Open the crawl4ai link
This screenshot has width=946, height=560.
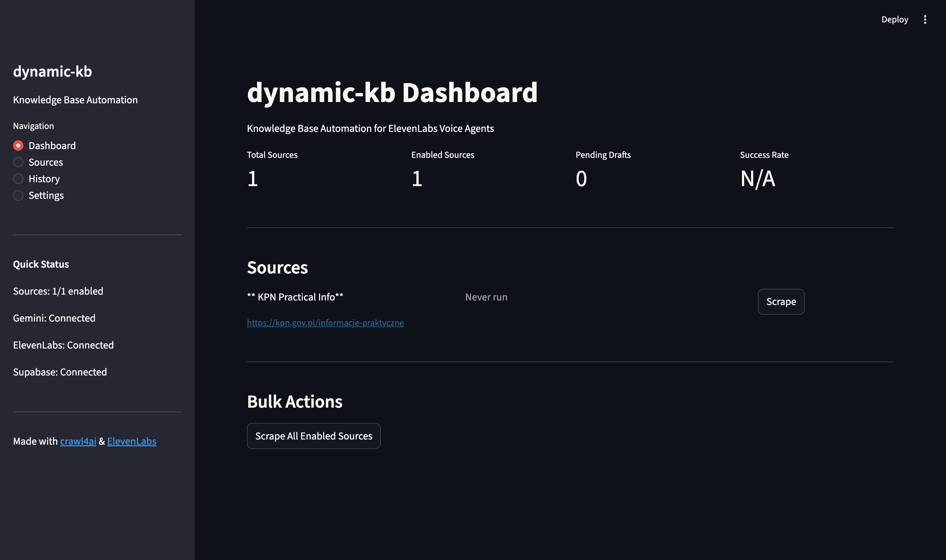78,441
